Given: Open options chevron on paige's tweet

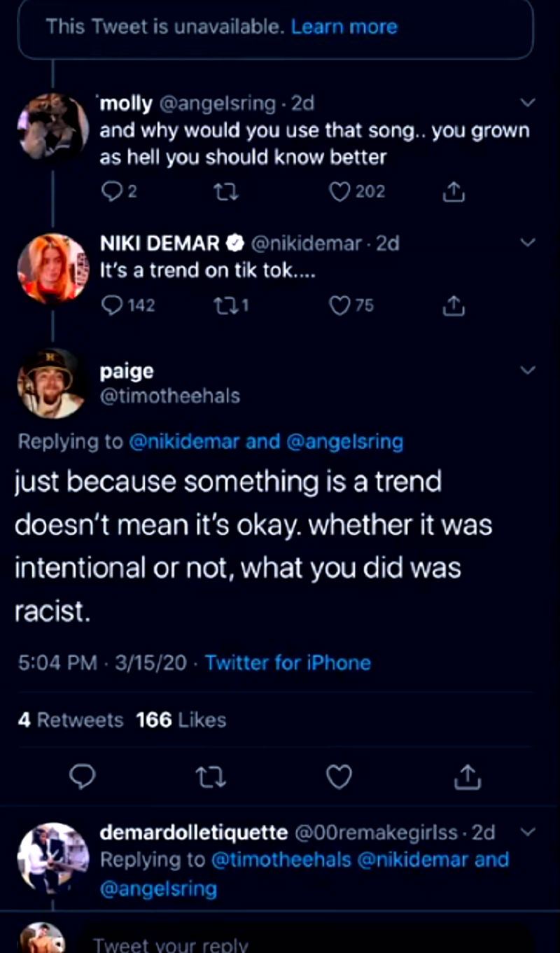Looking at the screenshot, I should (x=528, y=370).
